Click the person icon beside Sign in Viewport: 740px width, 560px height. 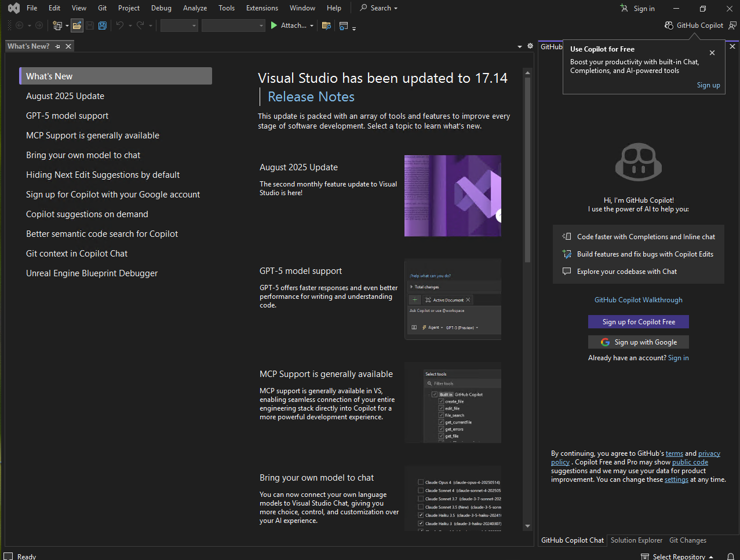(624, 8)
